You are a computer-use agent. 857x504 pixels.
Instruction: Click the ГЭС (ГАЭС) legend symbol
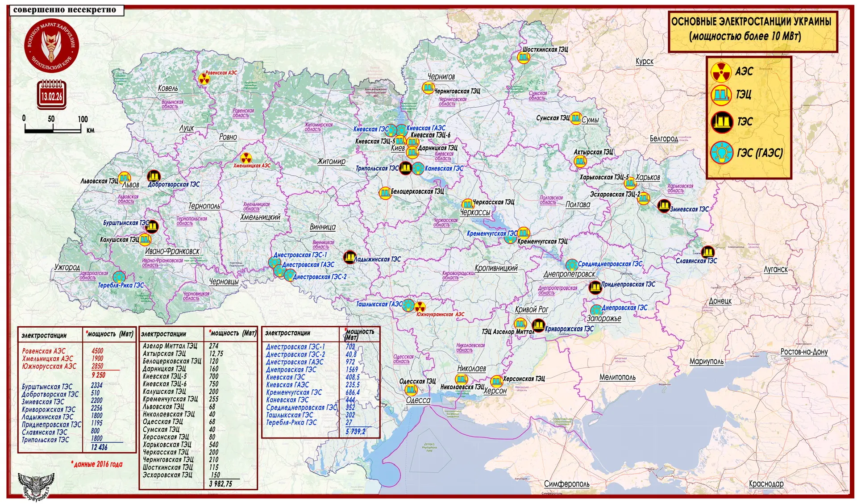click(722, 153)
